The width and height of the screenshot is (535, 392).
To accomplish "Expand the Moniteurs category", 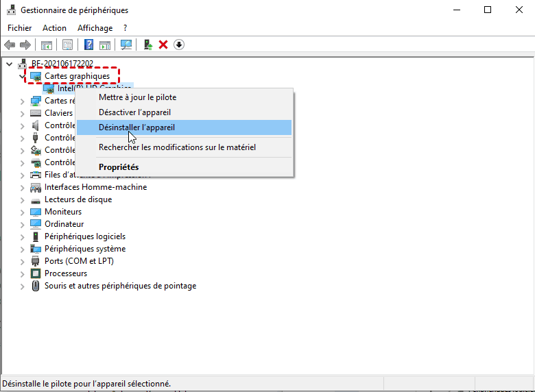I will click(22, 212).
